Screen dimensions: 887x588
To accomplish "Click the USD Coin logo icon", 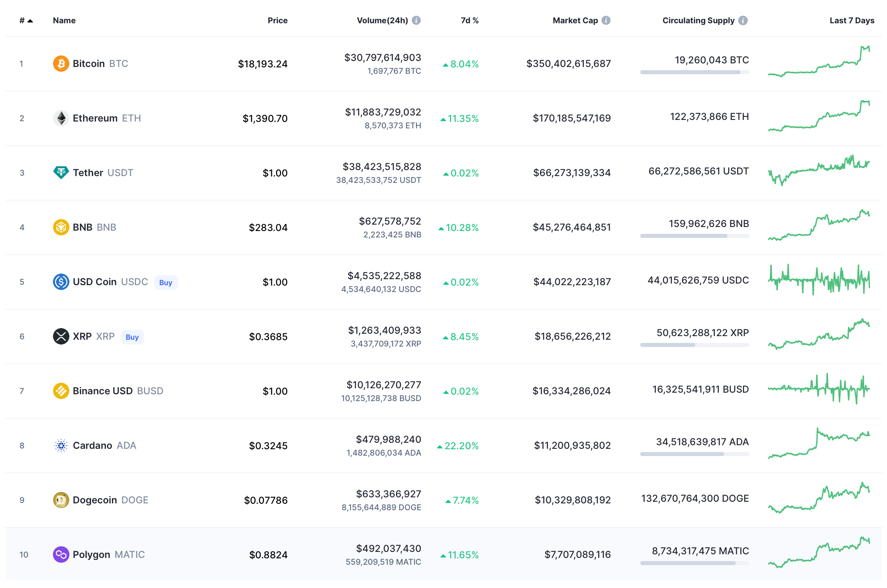I will coord(61,282).
